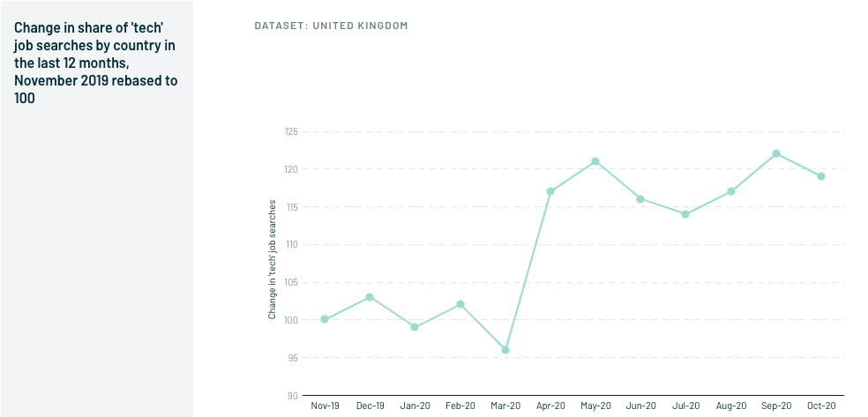Screen dimensions: 868x417
Task: Click the Nov-19 x-axis label
Action: coord(325,406)
